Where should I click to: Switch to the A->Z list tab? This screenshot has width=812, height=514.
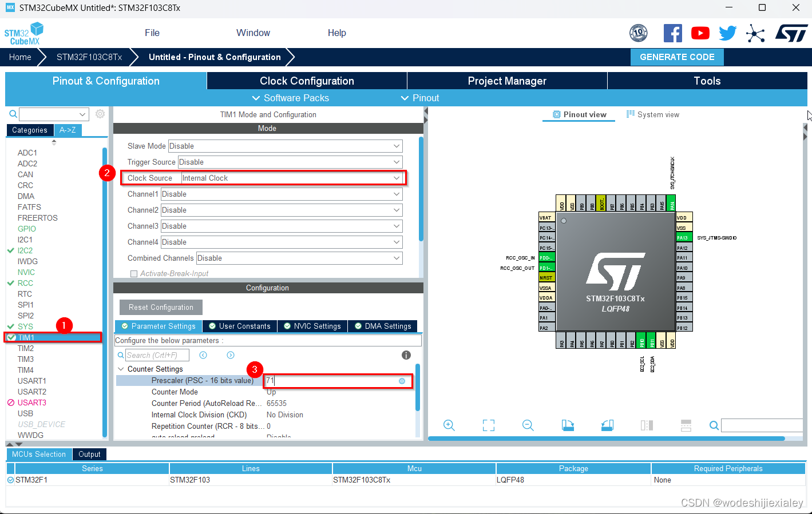[68, 130]
